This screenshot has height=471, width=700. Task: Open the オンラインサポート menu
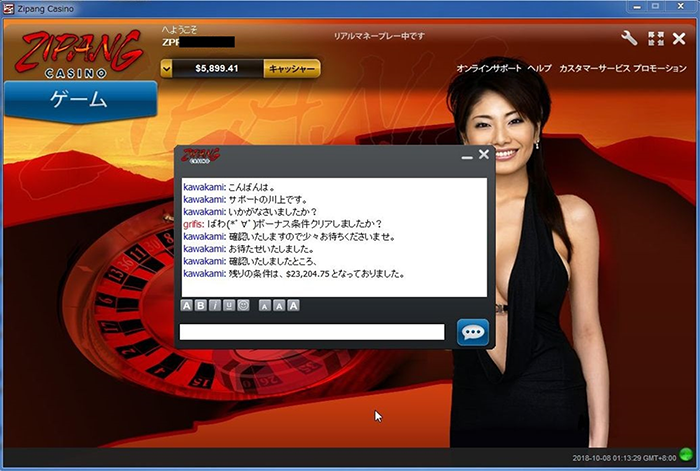489,68
